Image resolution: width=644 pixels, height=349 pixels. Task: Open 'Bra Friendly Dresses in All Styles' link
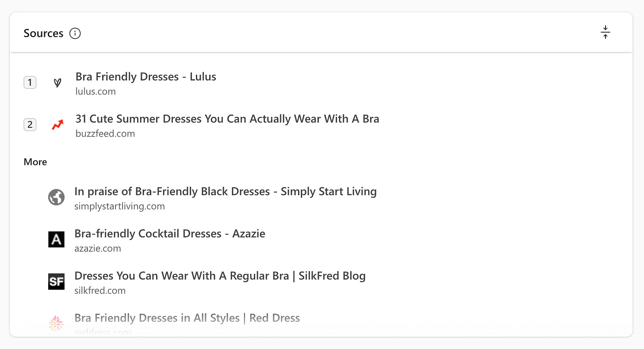click(x=187, y=318)
